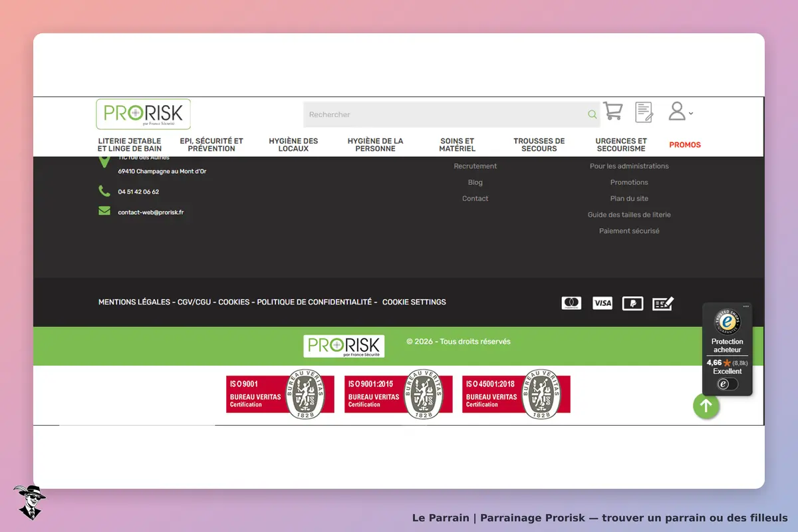This screenshot has height=532, width=798.
Task: Open Hygiène de la personne menu
Action: (x=375, y=145)
